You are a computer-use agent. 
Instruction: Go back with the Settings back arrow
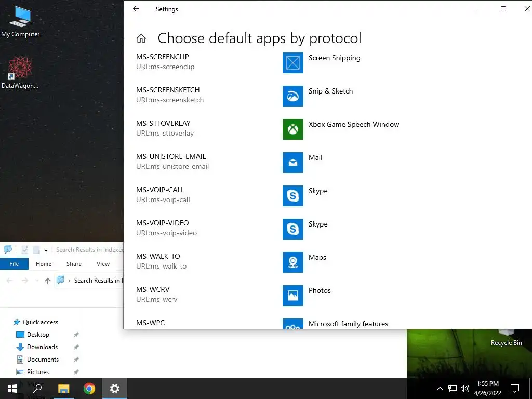(x=136, y=9)
